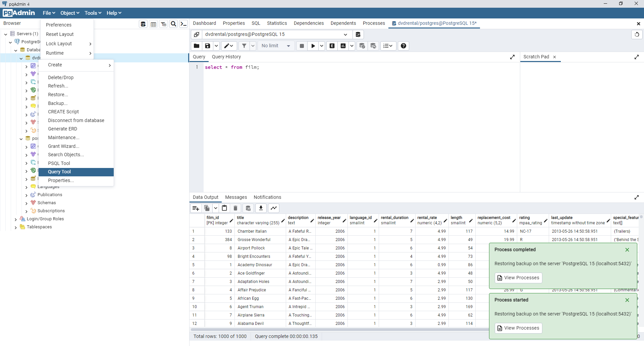
Task: Click the connection status plug icon
Action: pos(197,35)
